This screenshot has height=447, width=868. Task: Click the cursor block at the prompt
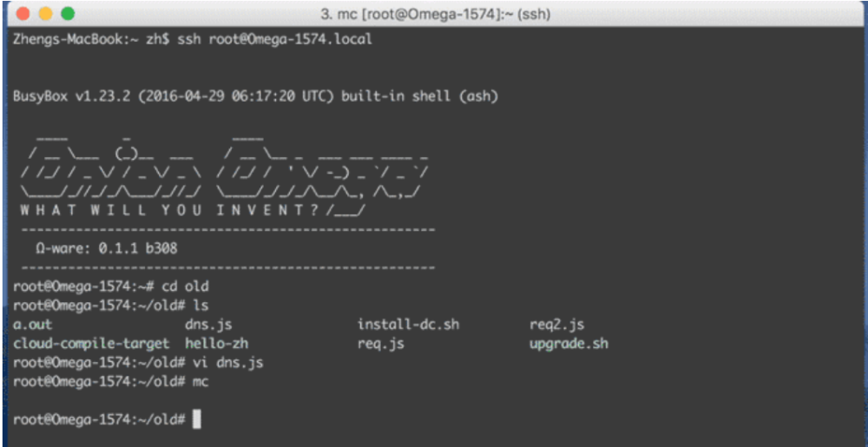click(x=196, y=420)
